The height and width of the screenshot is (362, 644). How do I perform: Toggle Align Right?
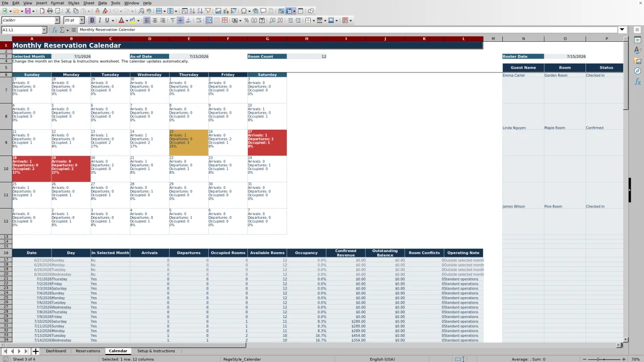tap(163, 20)
